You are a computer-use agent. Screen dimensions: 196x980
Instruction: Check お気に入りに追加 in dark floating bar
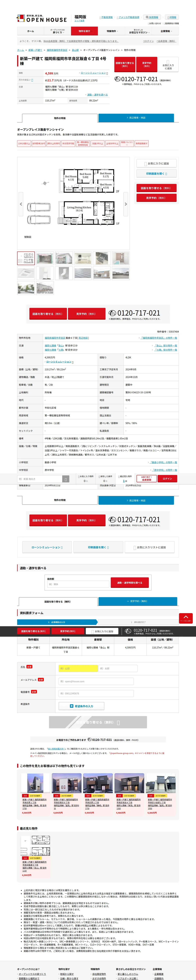point(102,631)
